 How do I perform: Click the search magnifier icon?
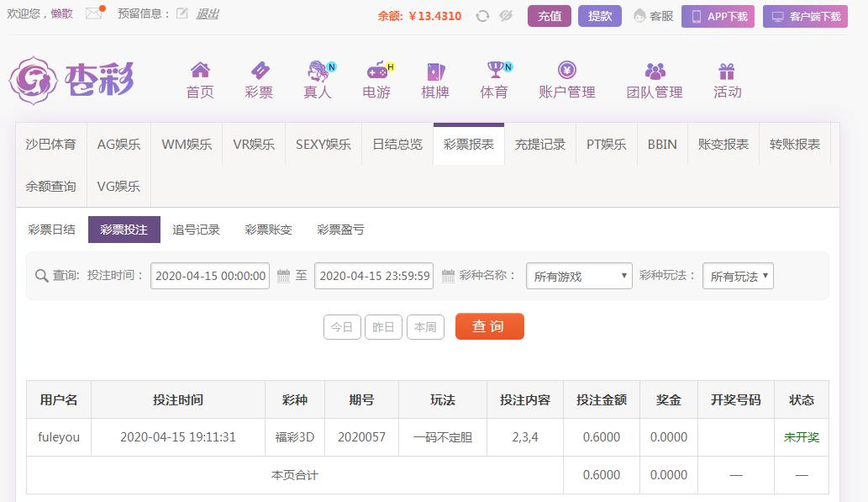(x=41, y=275)
